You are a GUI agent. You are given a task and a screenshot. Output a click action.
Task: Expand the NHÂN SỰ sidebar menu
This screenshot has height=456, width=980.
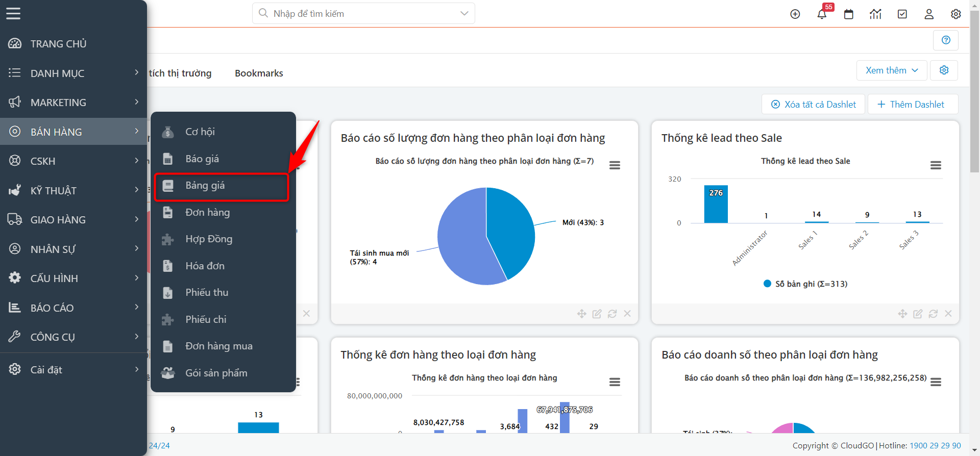(x=73, y=249)
